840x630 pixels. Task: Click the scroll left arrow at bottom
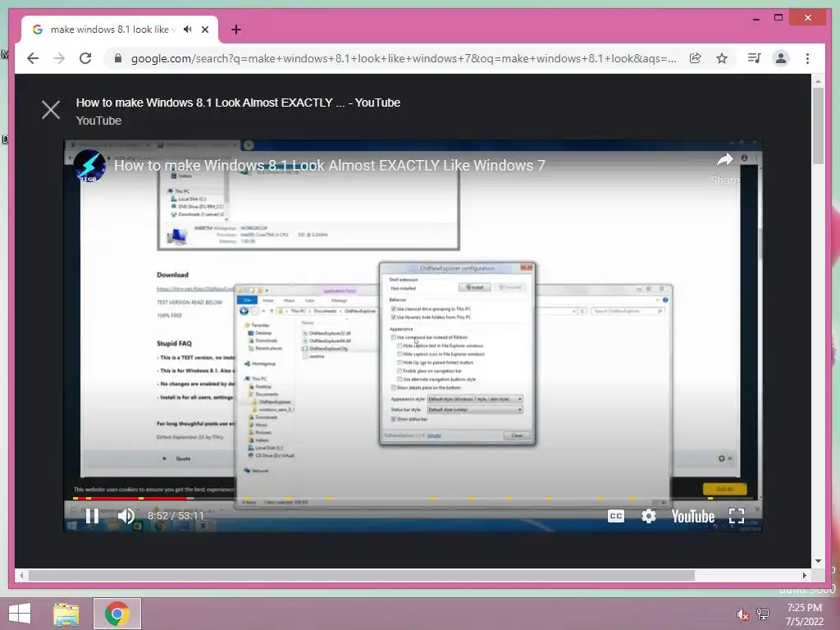(x=21, y=575)
